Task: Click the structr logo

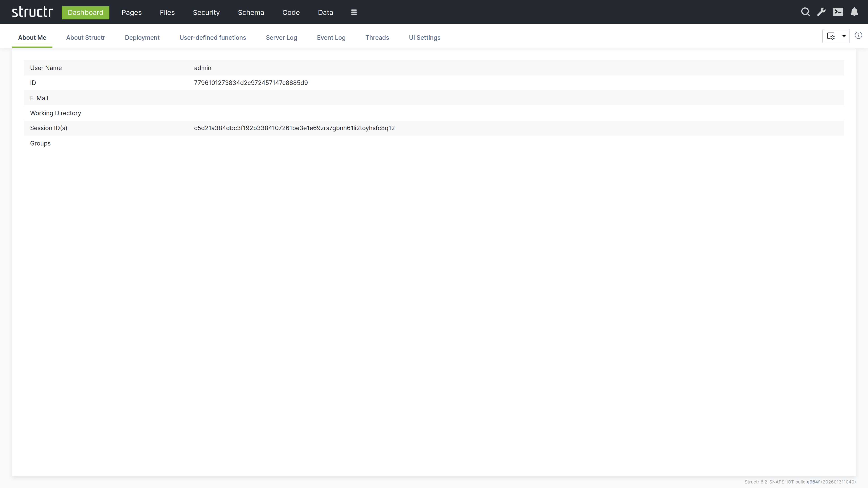Action: coord(32,12)
